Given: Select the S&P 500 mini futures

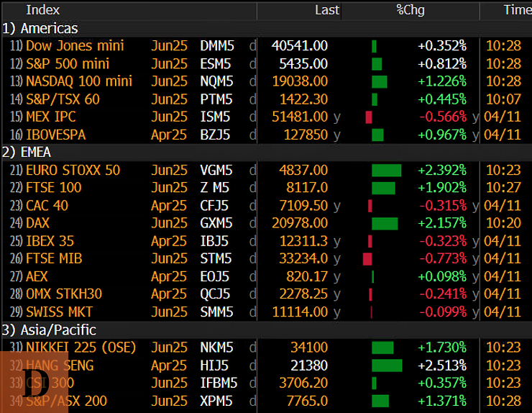Looking at the screenshot, I should (266, 64).
